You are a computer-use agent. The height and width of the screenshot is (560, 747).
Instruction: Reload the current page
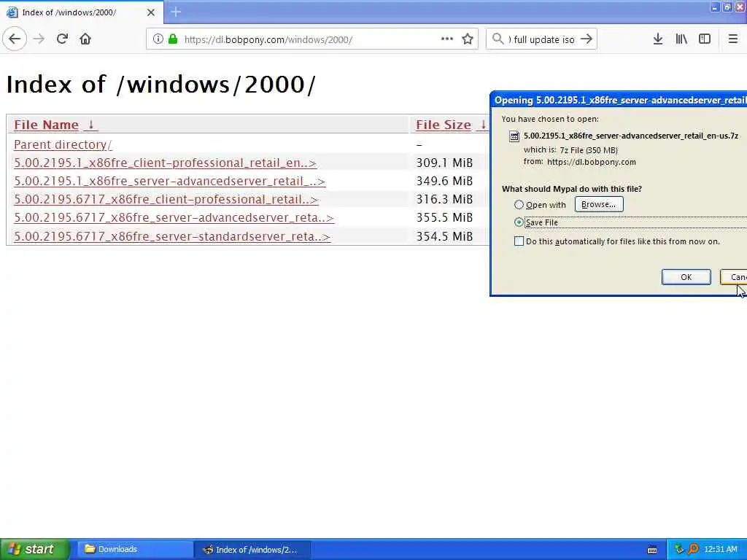tap(62, 39)
